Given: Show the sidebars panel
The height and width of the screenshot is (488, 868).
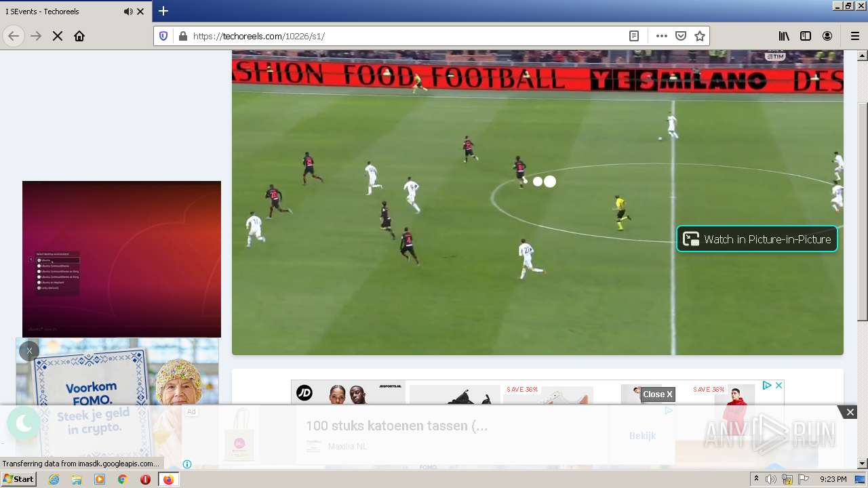Looking at the screenshot, I should [x=806, y=36].
